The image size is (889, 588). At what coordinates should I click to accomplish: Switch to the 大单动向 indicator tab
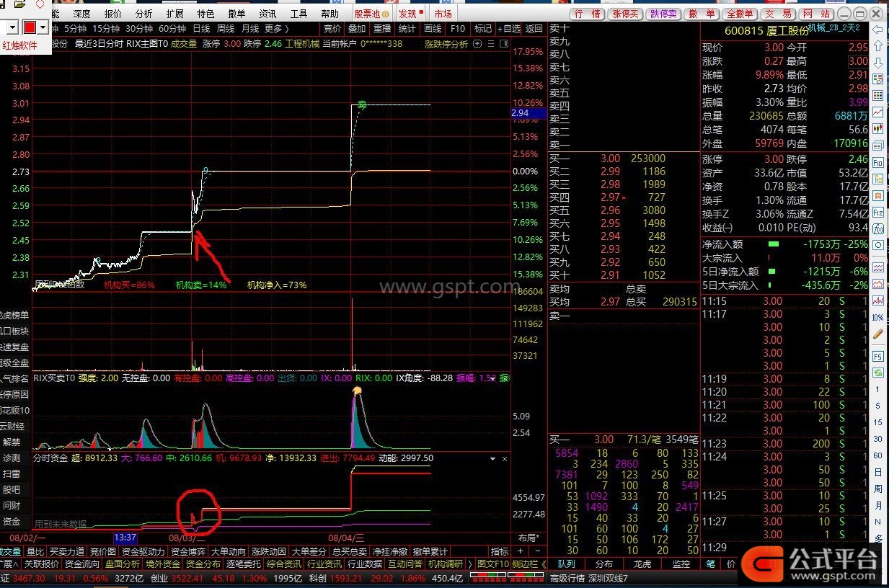pos(227,551)
